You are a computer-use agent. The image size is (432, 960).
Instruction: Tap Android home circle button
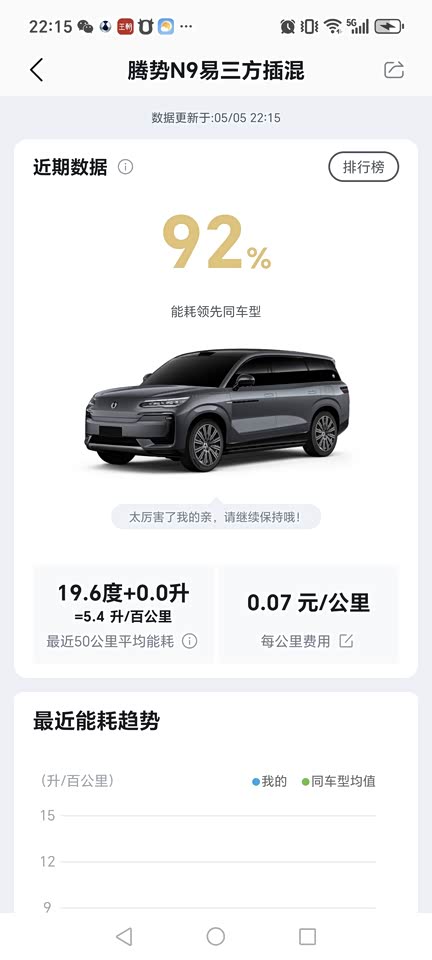[x=215, y=936]
